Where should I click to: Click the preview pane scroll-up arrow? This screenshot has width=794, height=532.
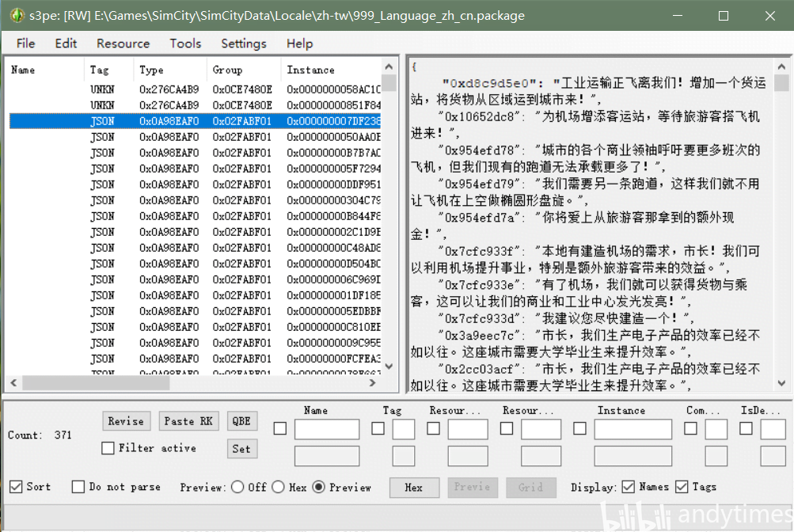pos(781,66)
